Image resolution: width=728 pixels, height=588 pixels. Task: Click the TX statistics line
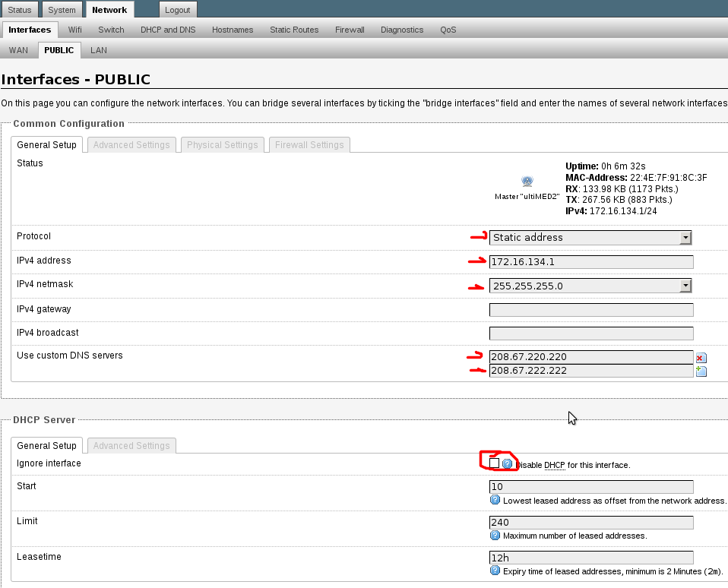[x=619, y=200]
